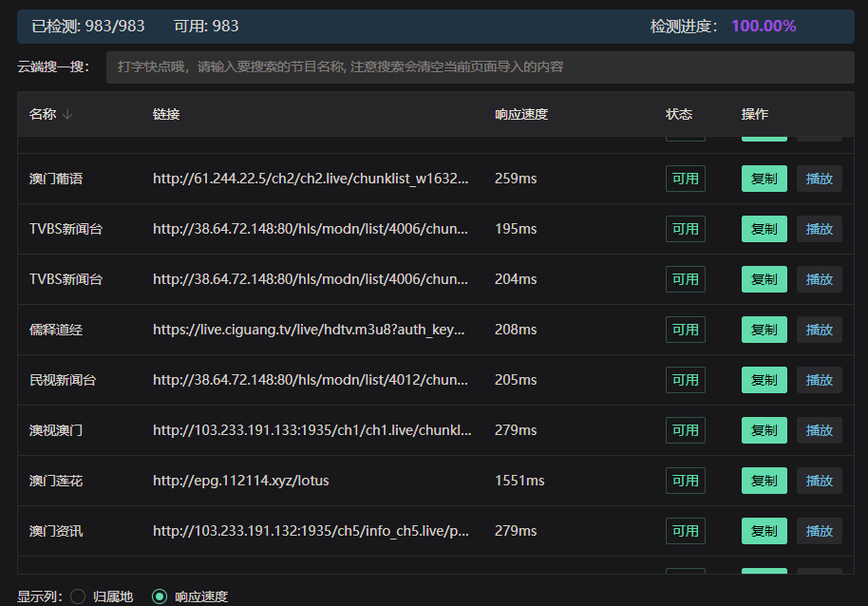Click the 100.00% detection progress indicator
The height and width of the screenshot is (606, 868).
(764, 27)
